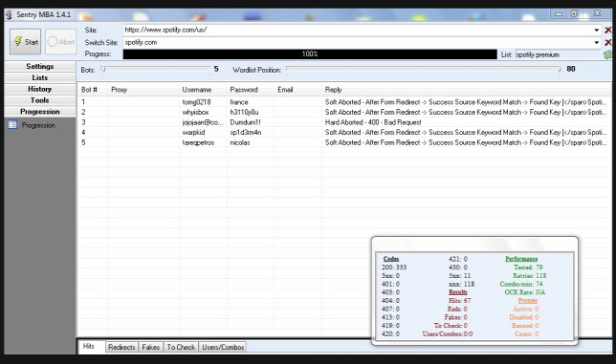Click the Results heading in stats popup
Viewport: 616px width, 364px height.
[x=457, y=292]
